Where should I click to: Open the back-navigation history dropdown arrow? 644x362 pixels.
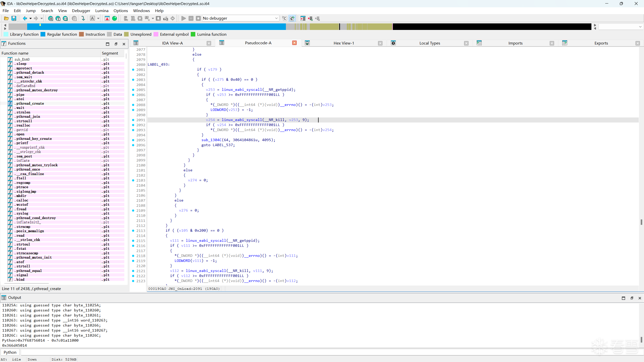[x=30, y=18]
